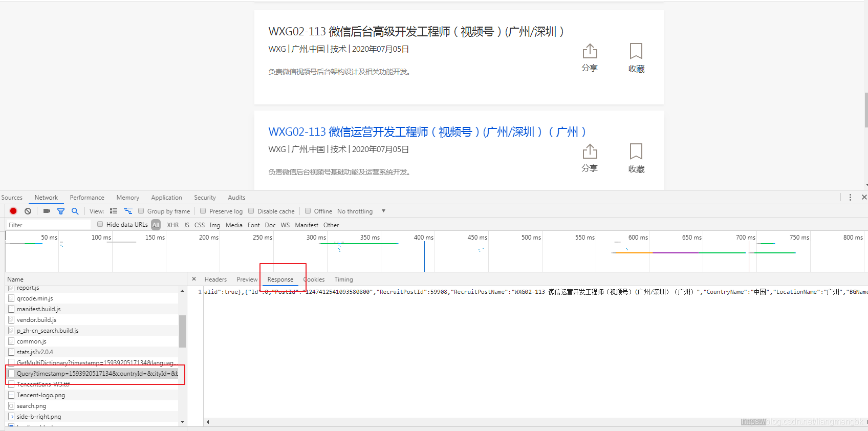868x431 pixels.
Task: Open Cookies tab of the request
Action: (314, 279)
